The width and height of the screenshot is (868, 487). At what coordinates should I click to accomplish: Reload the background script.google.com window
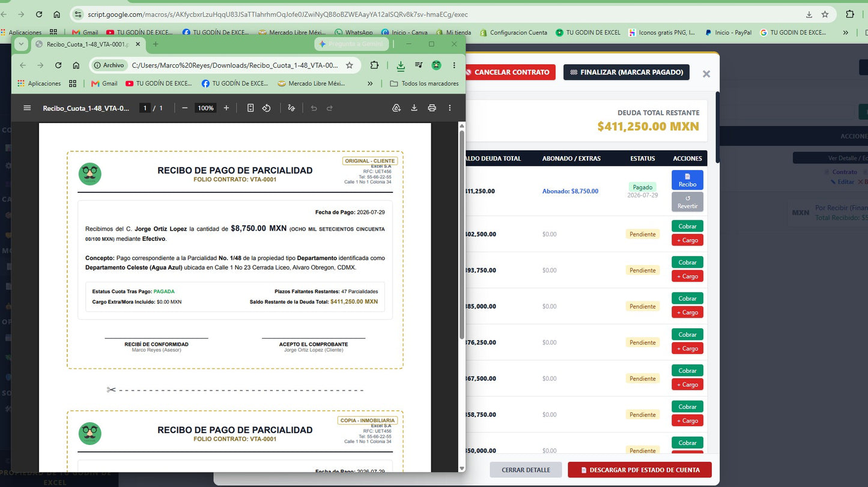pos(38,14)
